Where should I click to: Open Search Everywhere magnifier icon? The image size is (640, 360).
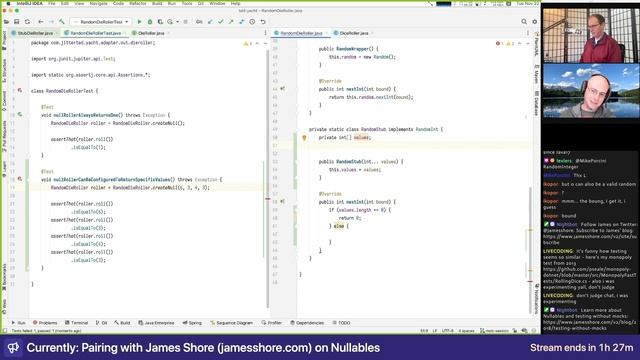coord(524,22)
